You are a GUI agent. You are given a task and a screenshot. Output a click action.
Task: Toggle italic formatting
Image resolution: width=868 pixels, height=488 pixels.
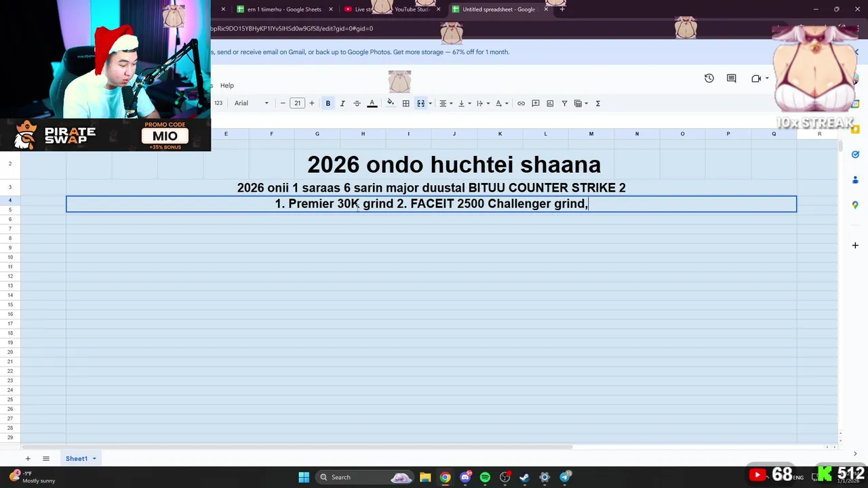[342, 103]
